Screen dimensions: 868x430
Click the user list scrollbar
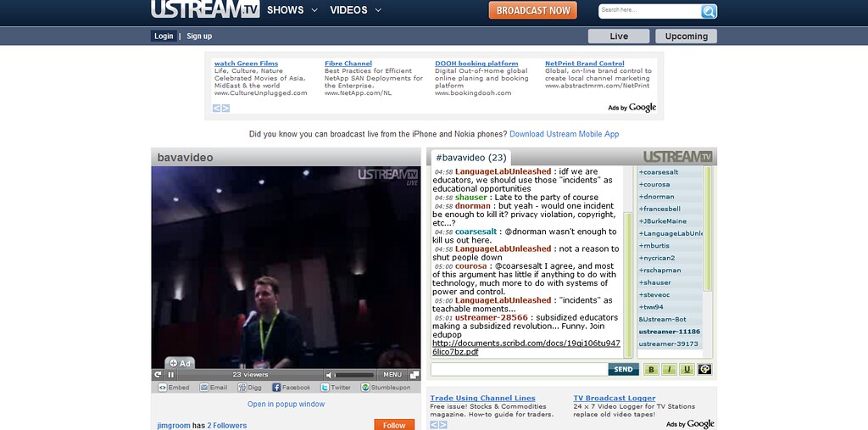tap(707, 229)
